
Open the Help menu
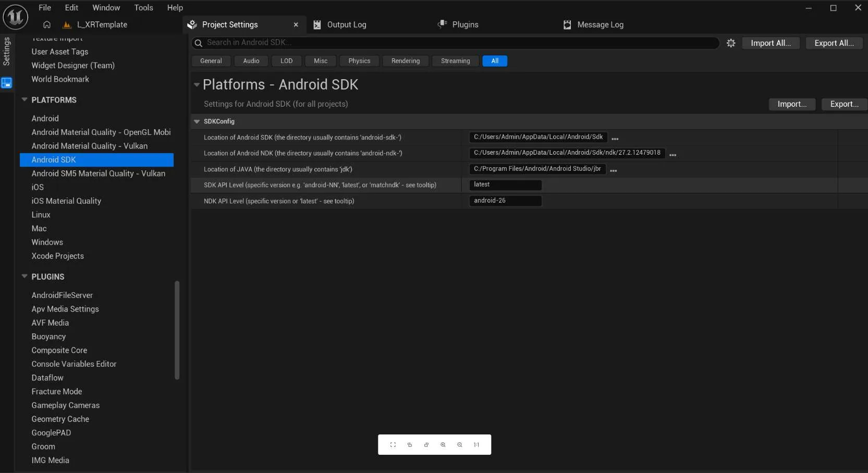click(175, 7)
